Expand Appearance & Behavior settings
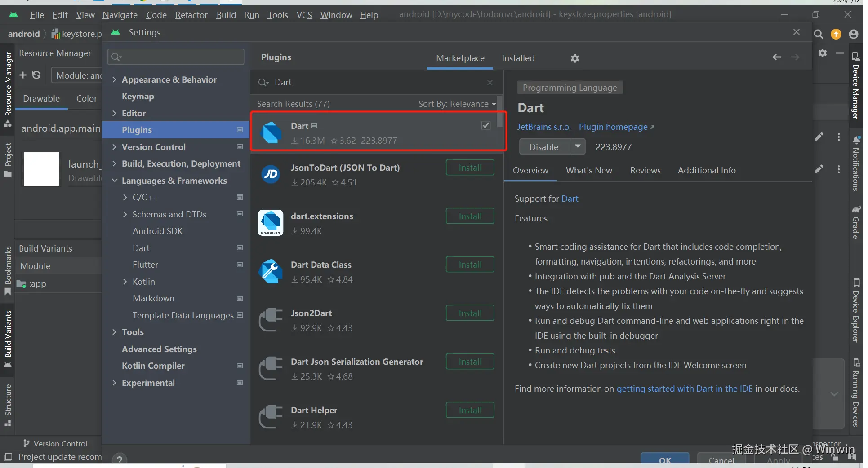Viewport: 868px width, 468px height. (114, 80)
